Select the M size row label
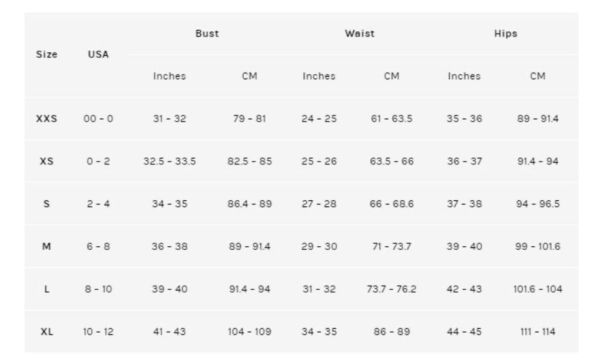The image size is (603, 364). tap(47, 246)
